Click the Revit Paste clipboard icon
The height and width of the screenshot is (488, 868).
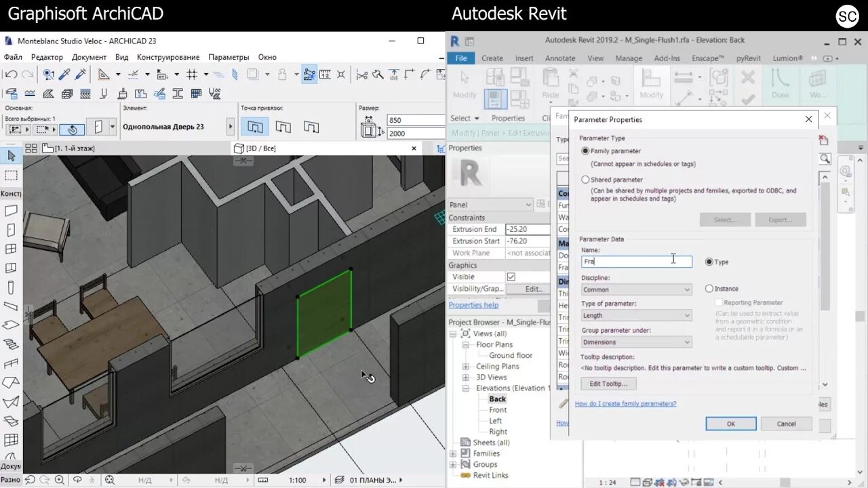click(x=551, y=79)
